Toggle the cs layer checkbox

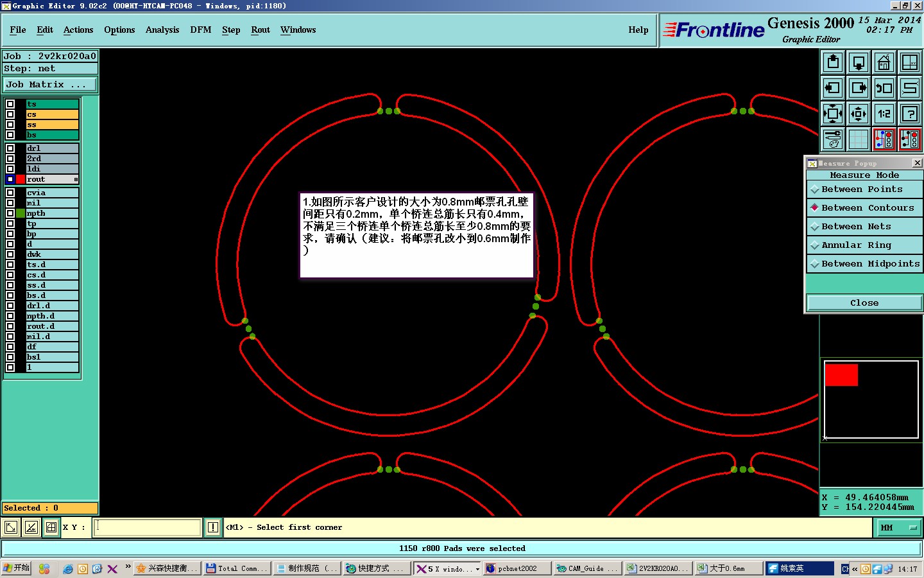point(10,114)
